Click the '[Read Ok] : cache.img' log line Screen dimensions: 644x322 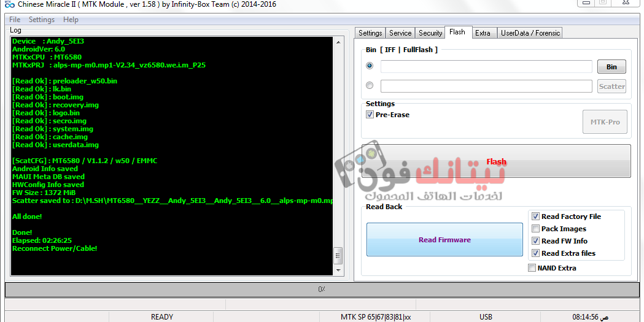tap(50, 137)
